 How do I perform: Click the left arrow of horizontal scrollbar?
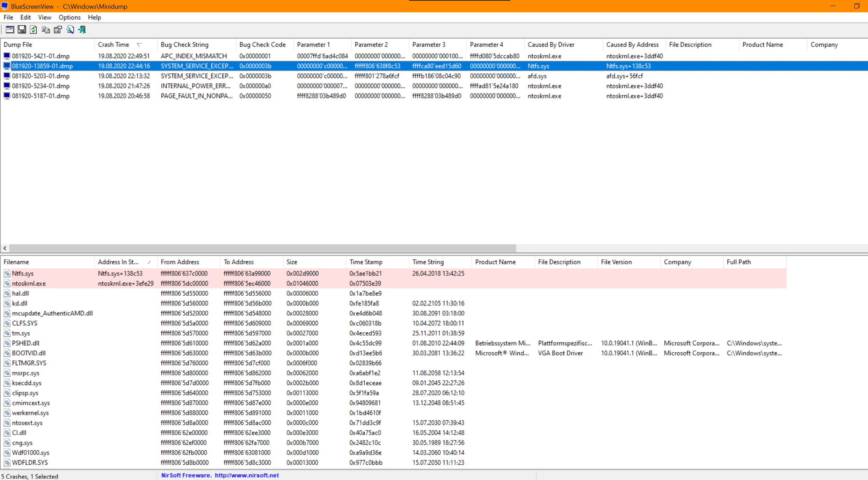tap(5, 248)
